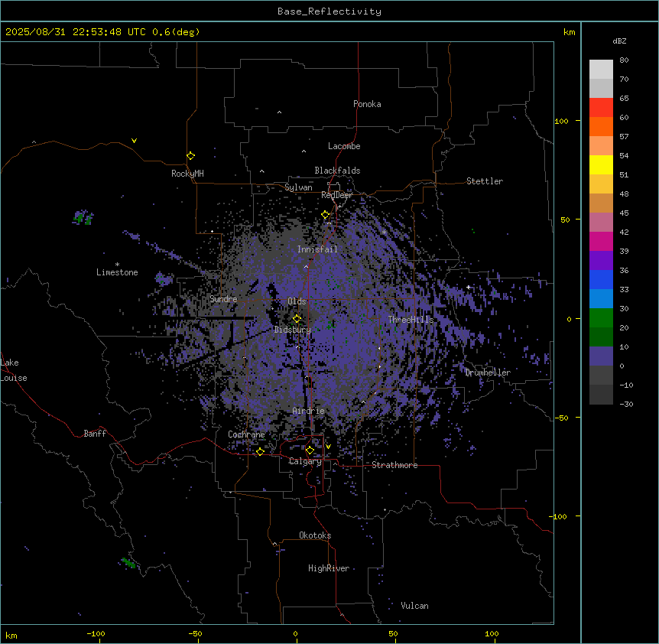Select the white caret marker below Innisfail label
The image size is (659, 644).
coord(306,266)
